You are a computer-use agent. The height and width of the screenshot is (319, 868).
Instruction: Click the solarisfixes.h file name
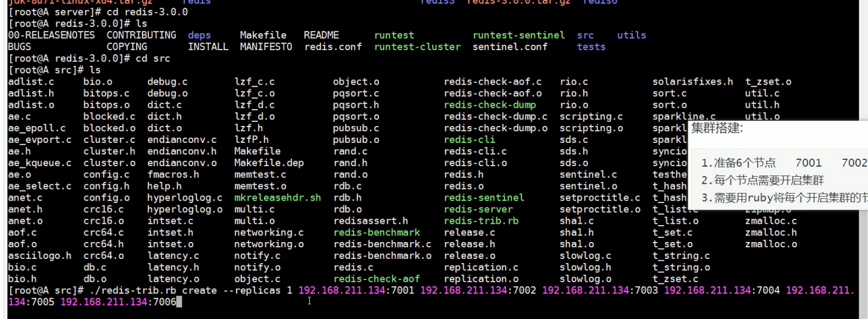tap(693, 82)
